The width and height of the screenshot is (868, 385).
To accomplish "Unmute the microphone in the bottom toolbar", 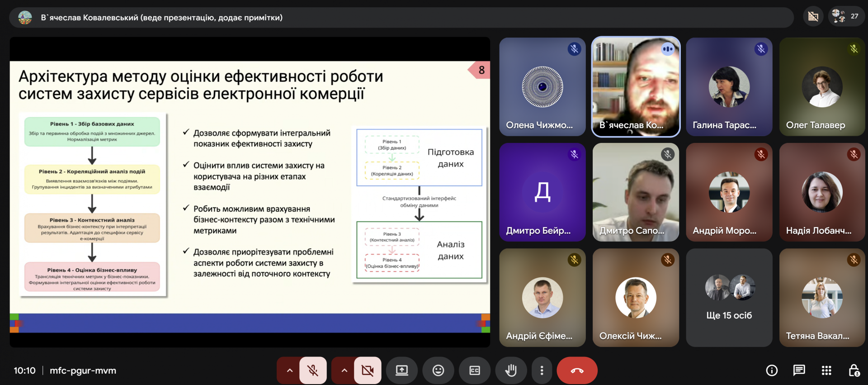I will [313, 371].
